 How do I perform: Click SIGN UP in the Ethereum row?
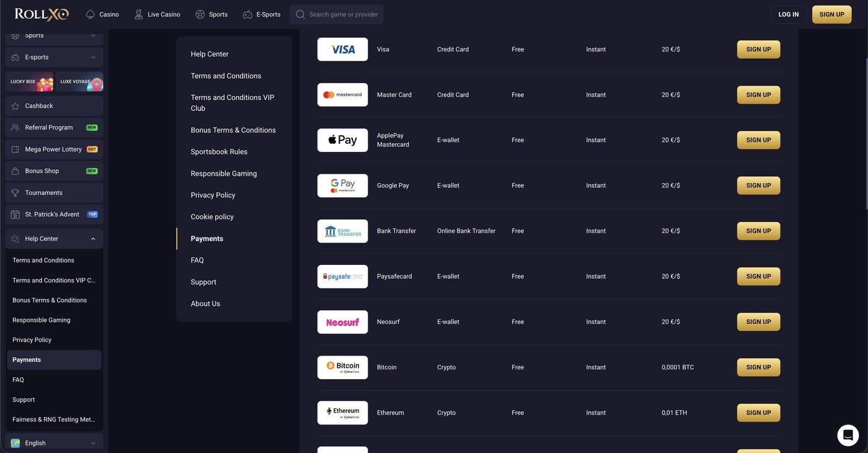pyautogui.click(x=758, y=413)
